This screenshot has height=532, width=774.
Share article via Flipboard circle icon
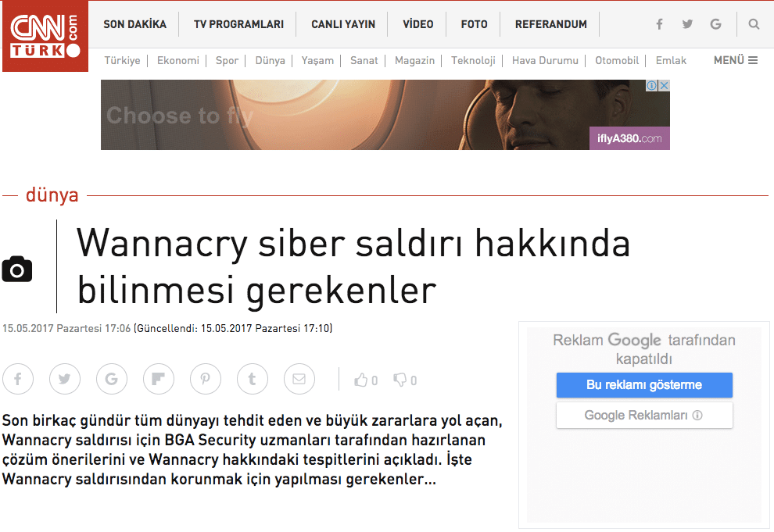(x=159, y=379)
